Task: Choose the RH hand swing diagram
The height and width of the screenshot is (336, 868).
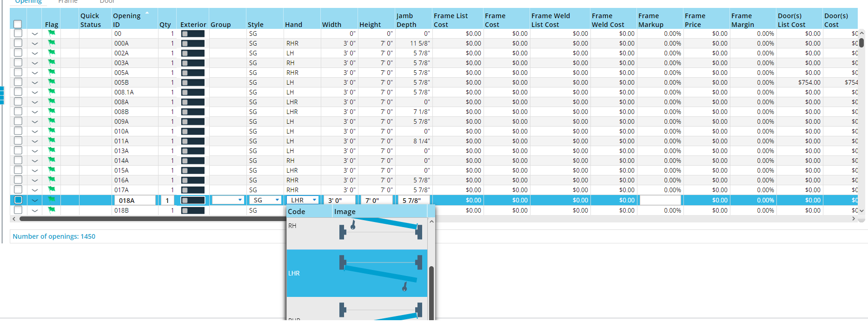Action: [379, 228]
